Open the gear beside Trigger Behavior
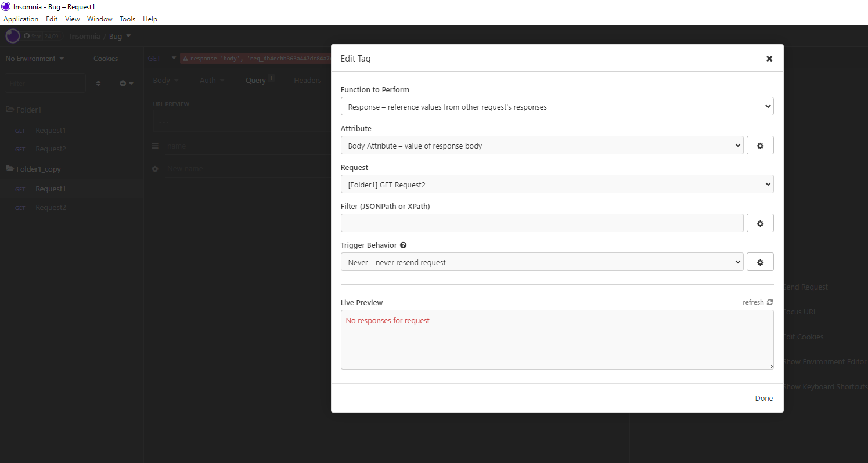Viewport: 868px width, 463px height. [x=760, y=262]
